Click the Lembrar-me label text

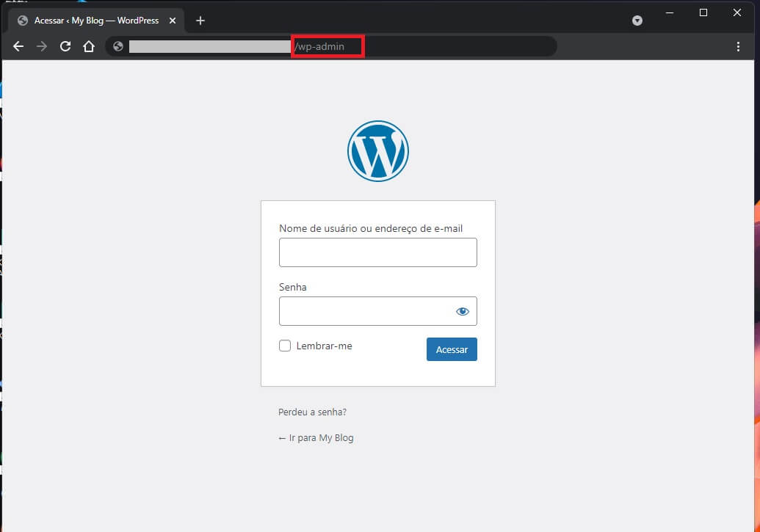325,346
